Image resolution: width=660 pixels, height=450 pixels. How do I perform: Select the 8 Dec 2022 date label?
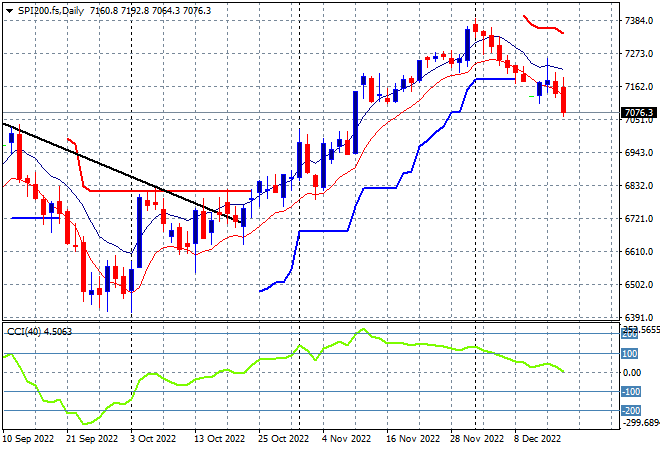point(537,439)
